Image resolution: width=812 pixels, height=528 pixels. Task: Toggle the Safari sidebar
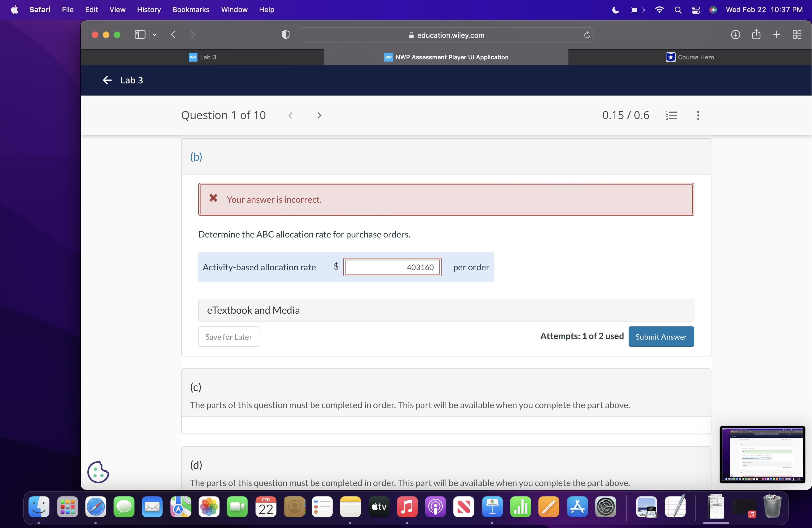coord(140,35)
